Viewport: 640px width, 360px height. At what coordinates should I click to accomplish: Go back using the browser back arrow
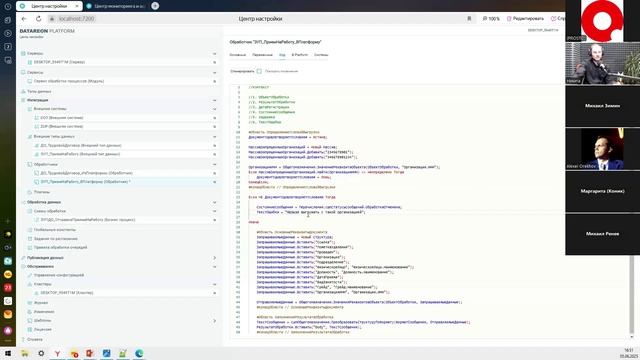tap(24, 19)
